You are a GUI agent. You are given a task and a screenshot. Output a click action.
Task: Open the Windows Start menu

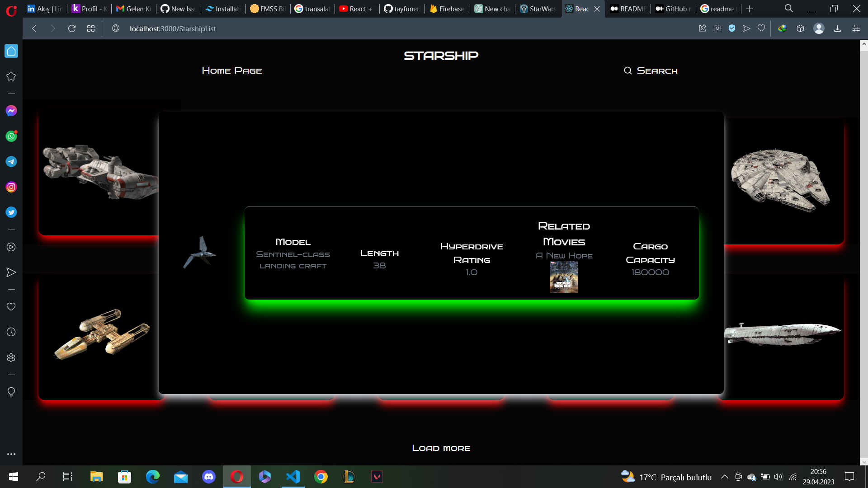click(14, 477)
